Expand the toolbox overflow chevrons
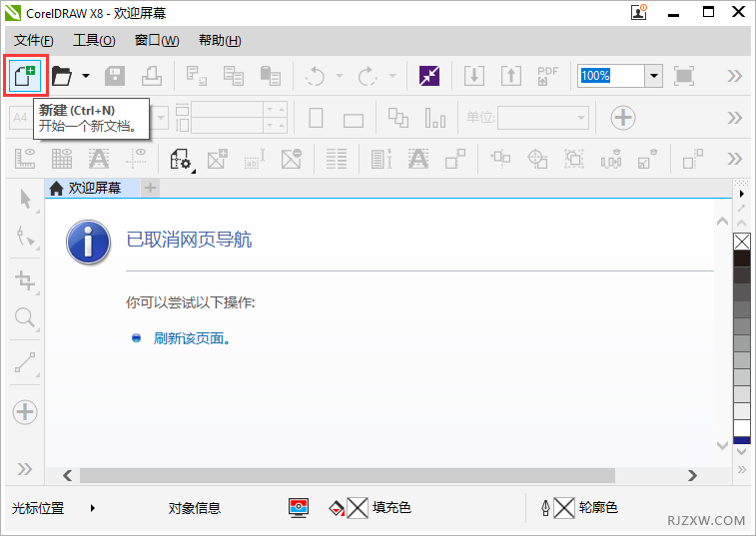The height and width of the screenshot is (536, 756). coord(25,469)
